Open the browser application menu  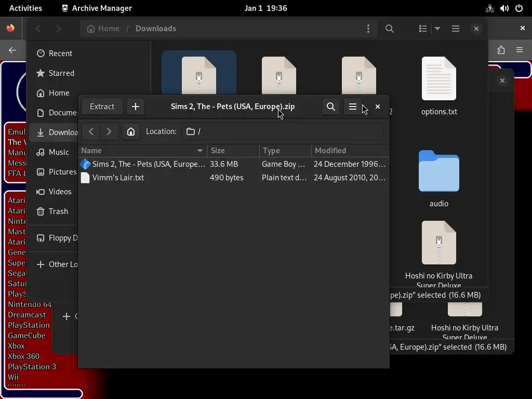(x=520, y=50)
